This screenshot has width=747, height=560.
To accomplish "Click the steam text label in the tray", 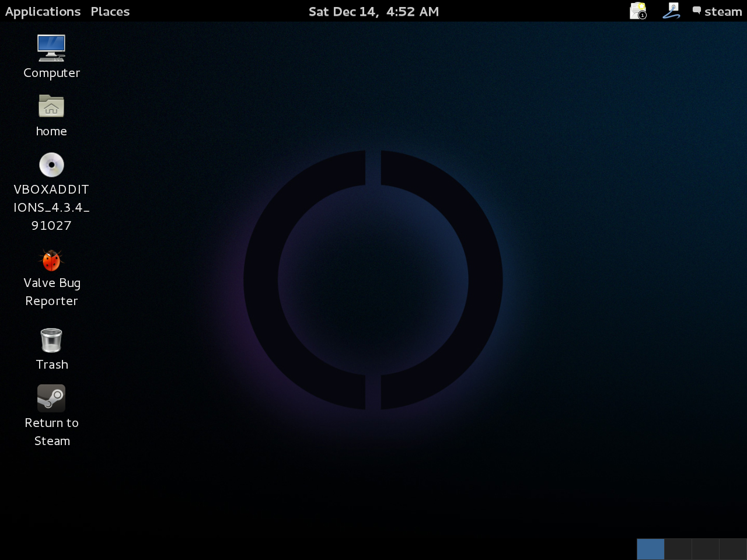I will [722, 11].
